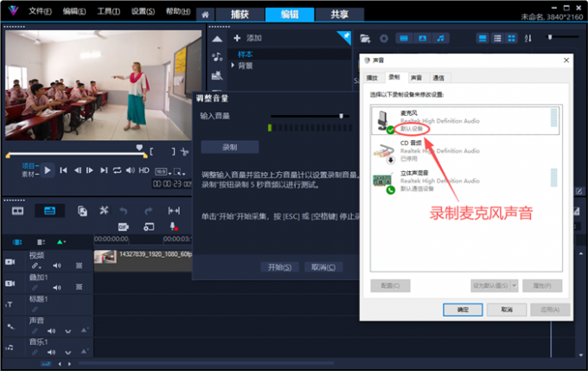This screenshot has height=371, width=588.
Task: Play the preview video
Action: 48,170
